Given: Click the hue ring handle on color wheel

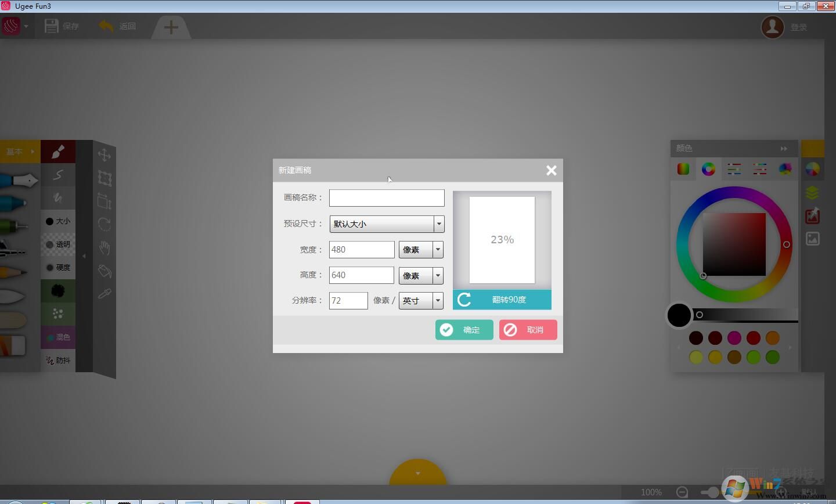Looking at the screenshot, I should [x=787, y=244].
